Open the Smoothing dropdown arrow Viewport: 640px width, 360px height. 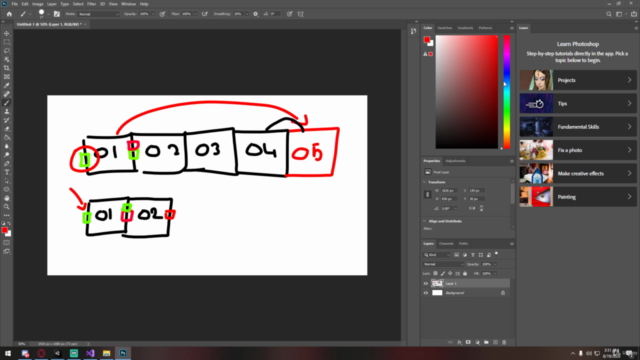pyautogui.click(x=247, y=14)
